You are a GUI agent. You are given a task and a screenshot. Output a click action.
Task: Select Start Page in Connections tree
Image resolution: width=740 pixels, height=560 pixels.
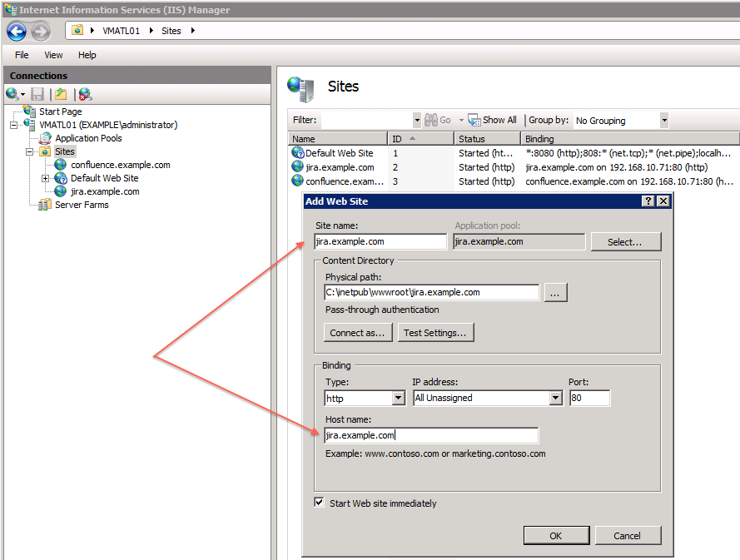tap(61, 112)
